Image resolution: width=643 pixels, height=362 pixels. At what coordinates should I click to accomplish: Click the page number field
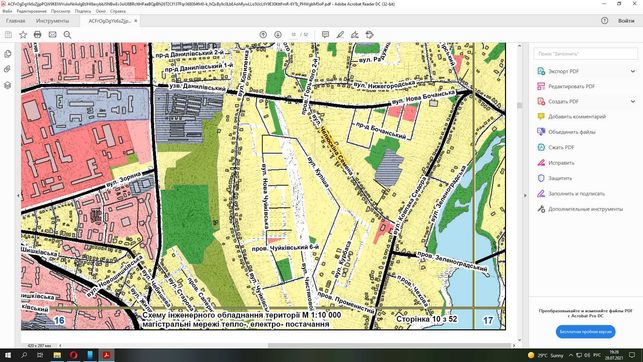pyautogui.click(x=294, y=35)
